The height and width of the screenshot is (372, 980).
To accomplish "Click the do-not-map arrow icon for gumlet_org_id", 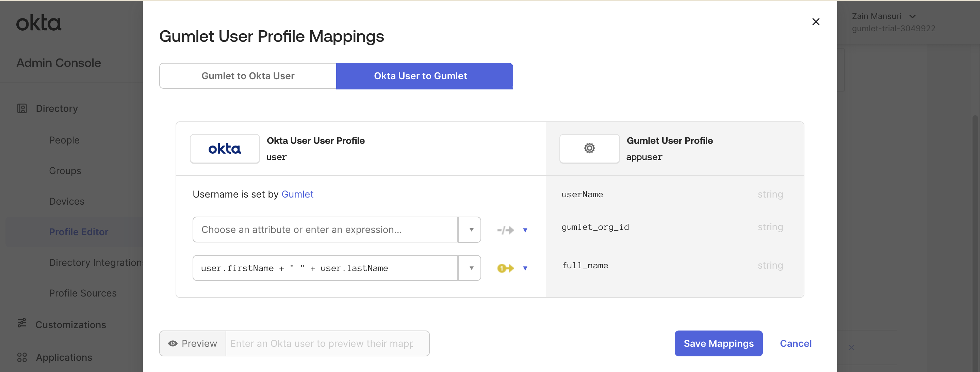I will (x=505, y=230).
